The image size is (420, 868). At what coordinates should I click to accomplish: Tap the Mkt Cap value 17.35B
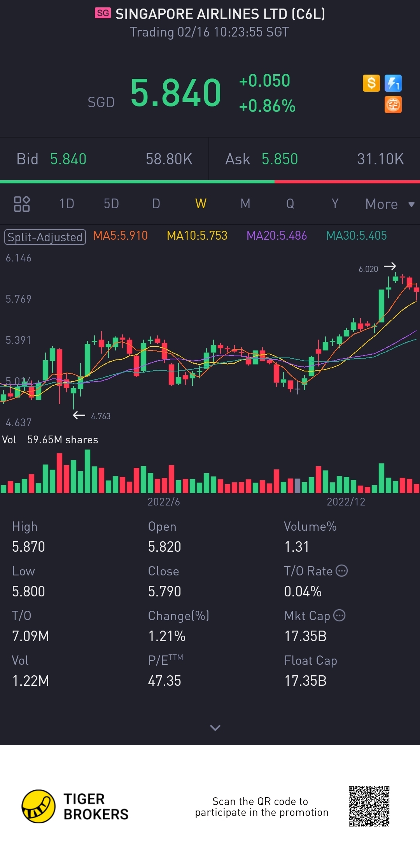point(305,636)
